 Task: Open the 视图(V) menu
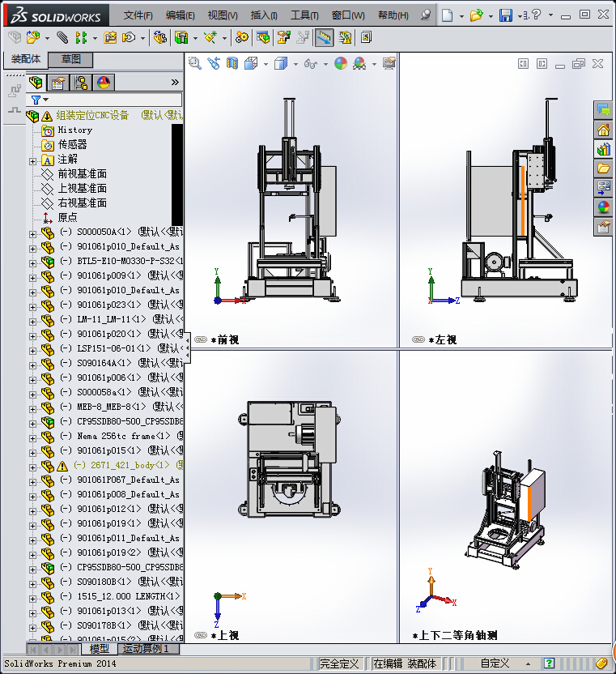pyautogui.click(x=223, y=15)
